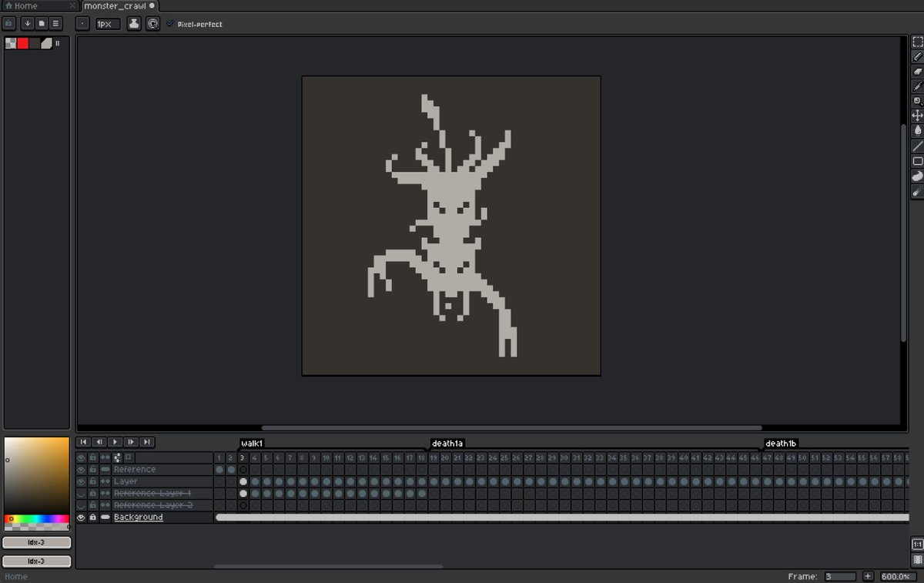The height and width of the screenshot is (583, 924).
Task: Show the Reference Layer 2 visibility icon
Action: tap(81, 505)
